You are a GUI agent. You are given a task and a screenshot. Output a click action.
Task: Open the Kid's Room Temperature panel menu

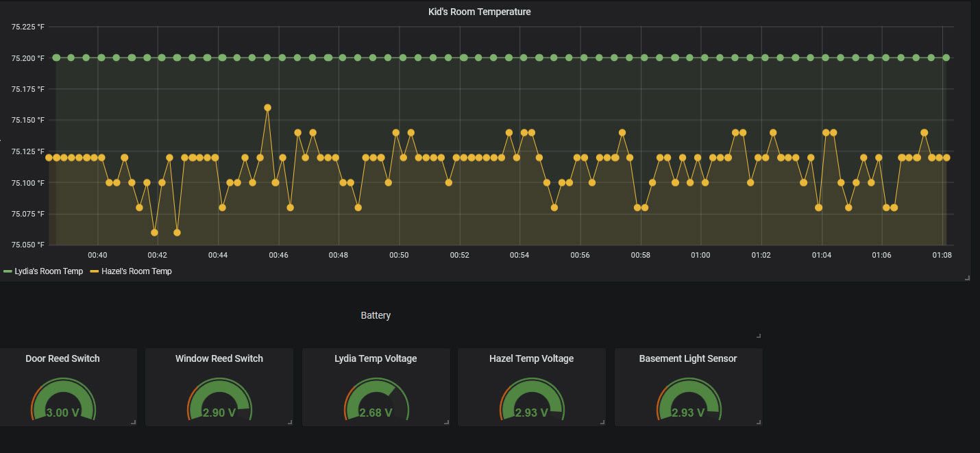click(x=479, y=12)
